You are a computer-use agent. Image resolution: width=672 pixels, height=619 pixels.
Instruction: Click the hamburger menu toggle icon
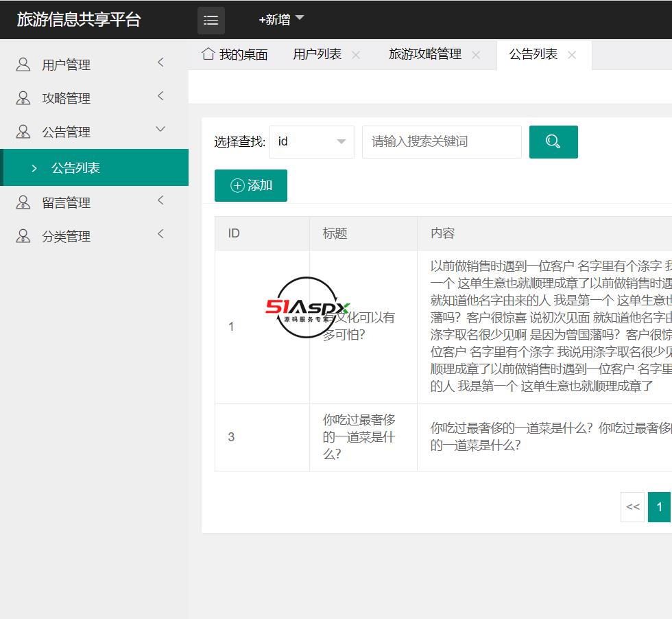click(x=211, y=21)
